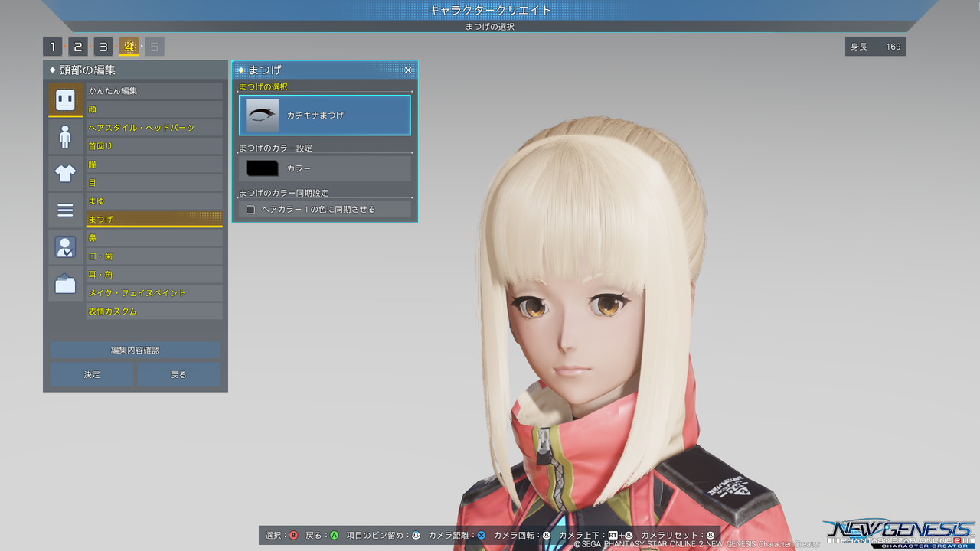Click the キャラクタークリエイト title text

pyautogui.click(x=490, y=10)
